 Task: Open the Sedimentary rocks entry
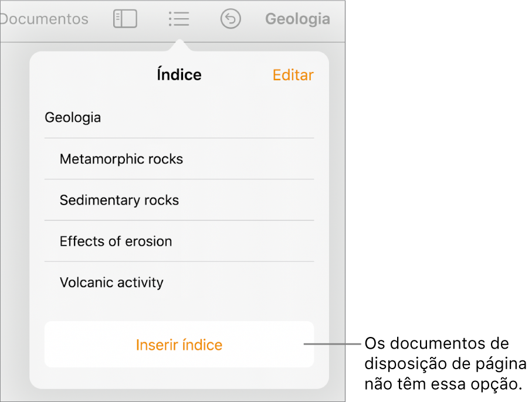point(179,200)
